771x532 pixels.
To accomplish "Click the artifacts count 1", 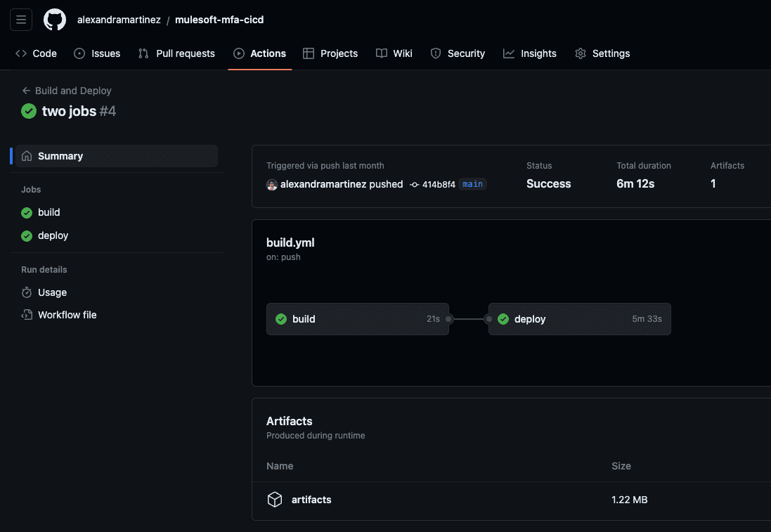I will click(713, 184).
